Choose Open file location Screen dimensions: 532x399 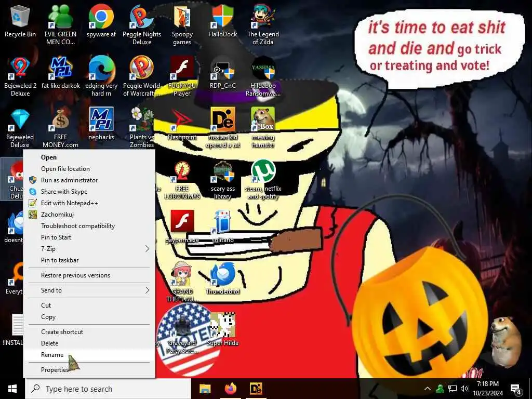pyautogui.click(x=89, y=169)
